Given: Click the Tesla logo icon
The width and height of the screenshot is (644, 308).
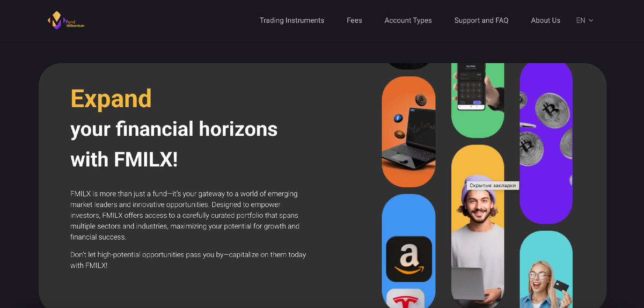Looking at the screenshot, I should (x=406, y=299).
